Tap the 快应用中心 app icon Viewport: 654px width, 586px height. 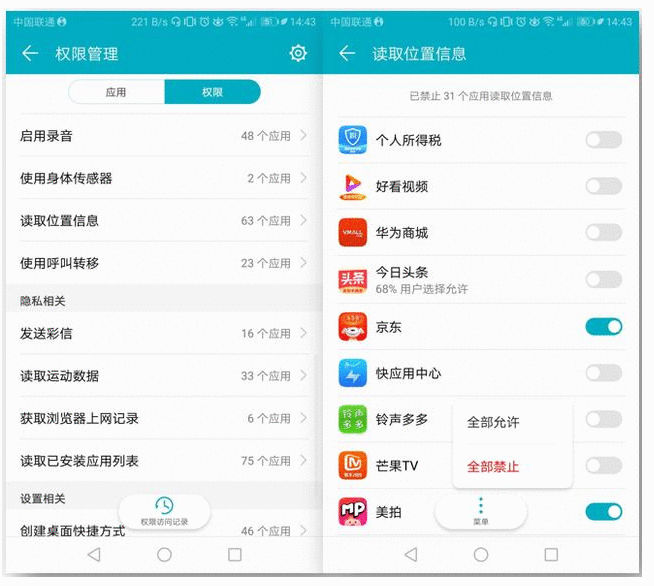click(x=352, y=373)
